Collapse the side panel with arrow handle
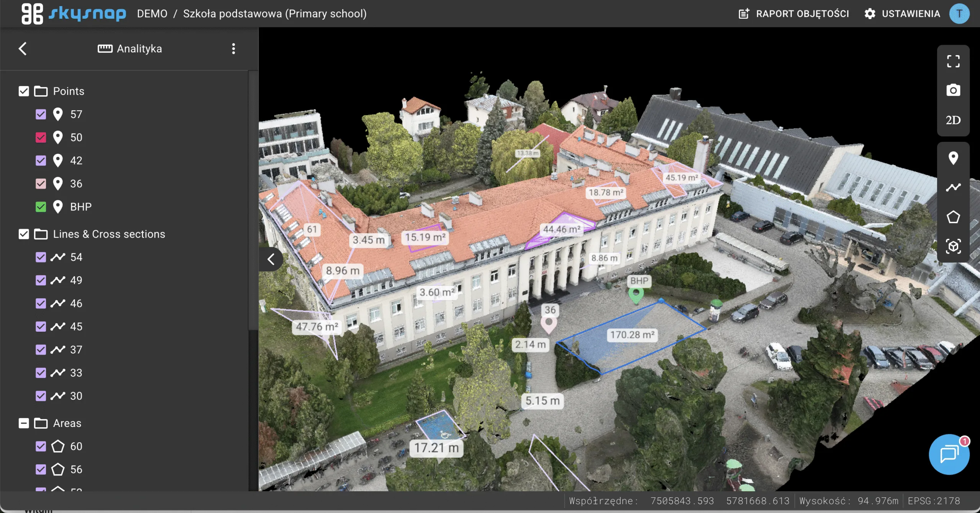The height and width of the screenshot is (513, 980). click(271, 259)
